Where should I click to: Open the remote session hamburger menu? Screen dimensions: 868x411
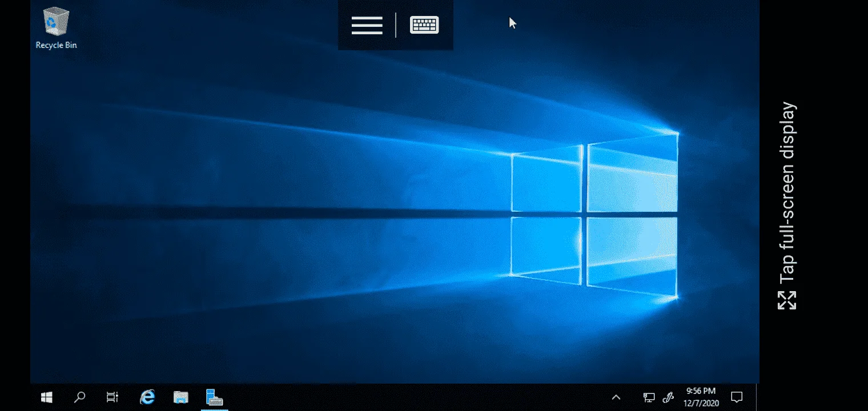[x=367, y=25]
